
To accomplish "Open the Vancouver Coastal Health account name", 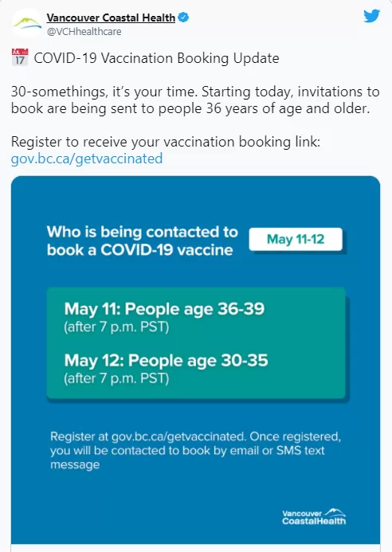I will pos(111,18).
